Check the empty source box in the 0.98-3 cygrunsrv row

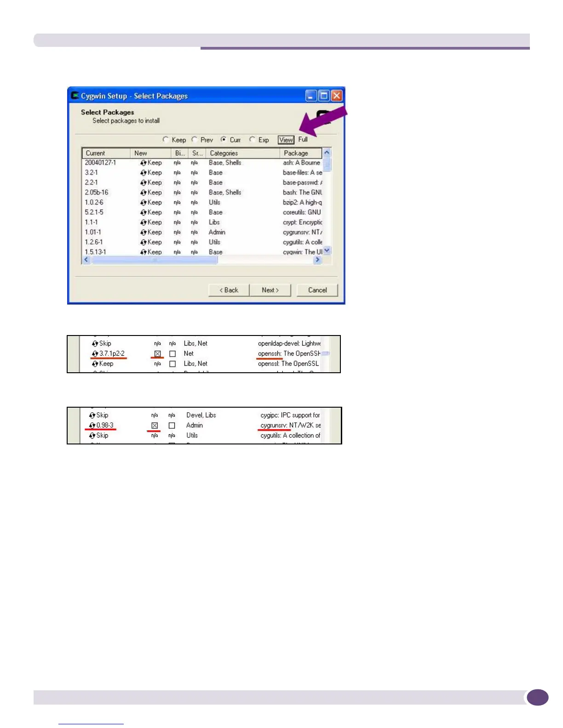click(x=172, y=426)
